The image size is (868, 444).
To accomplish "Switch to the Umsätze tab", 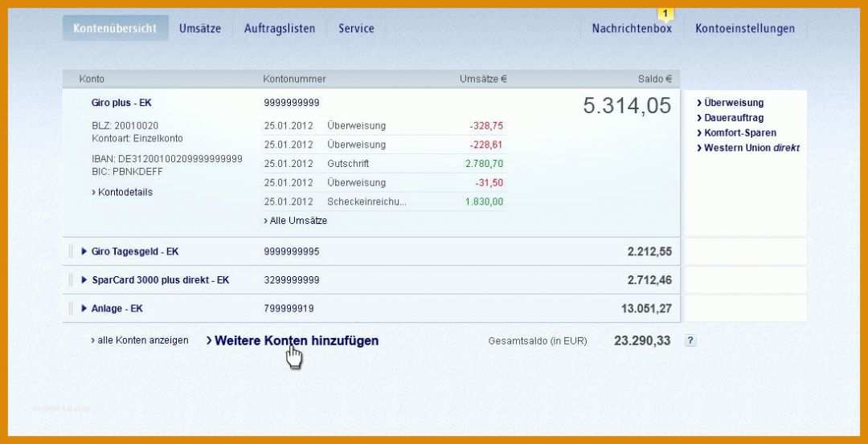I will click(200, 28).
